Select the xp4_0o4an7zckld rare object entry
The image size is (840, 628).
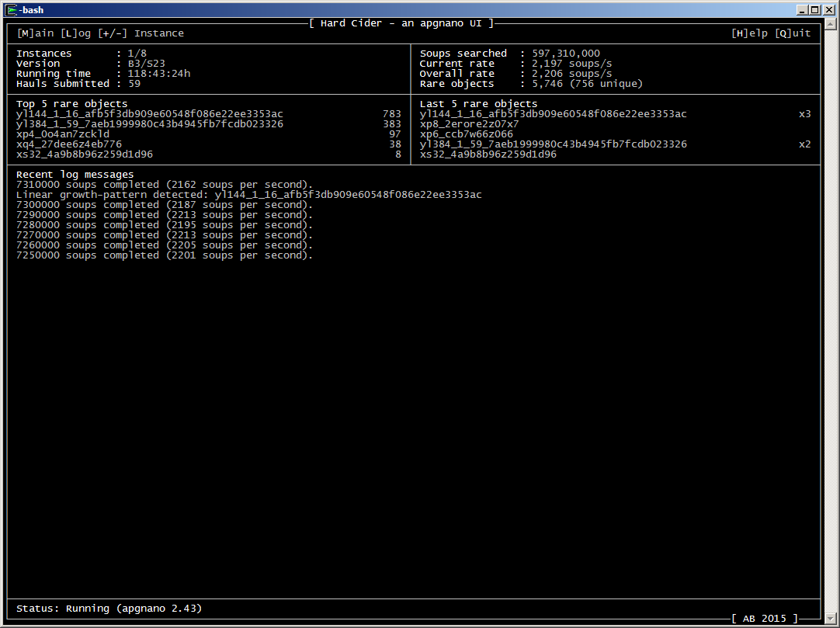pyautogui.click(x=63, y=134)
